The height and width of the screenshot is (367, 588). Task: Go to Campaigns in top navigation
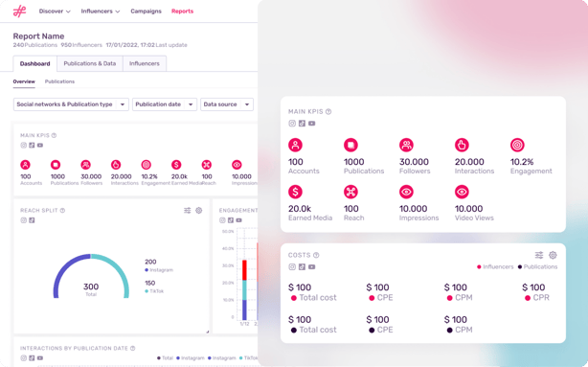point(146,11)
